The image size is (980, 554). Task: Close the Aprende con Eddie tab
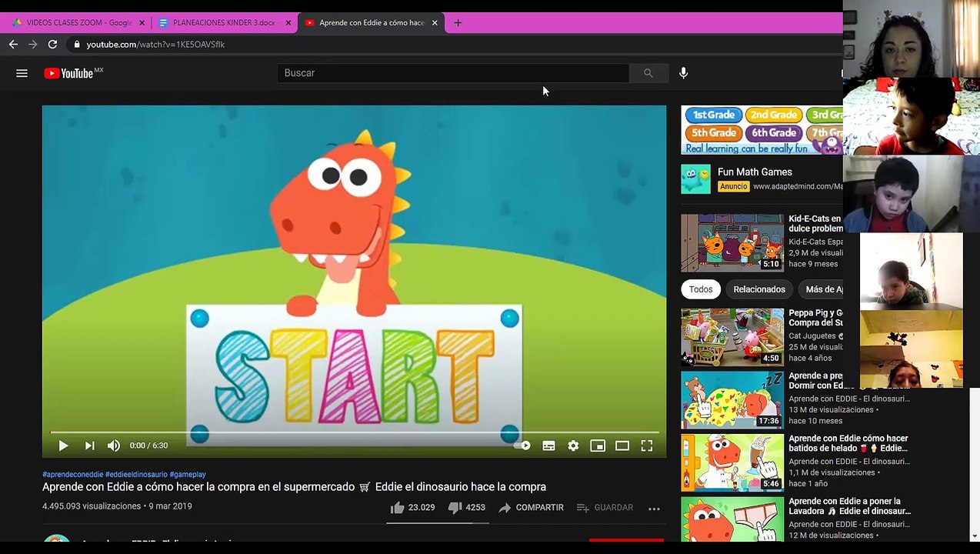(x=435, y=23)
